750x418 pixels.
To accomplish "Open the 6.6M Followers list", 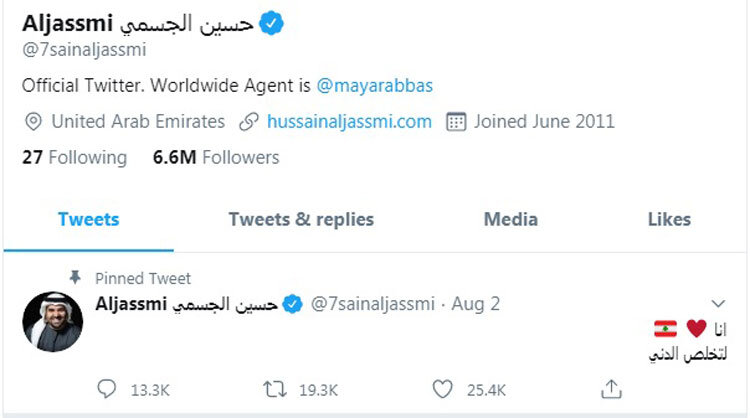I will click(x=216, y=157).
